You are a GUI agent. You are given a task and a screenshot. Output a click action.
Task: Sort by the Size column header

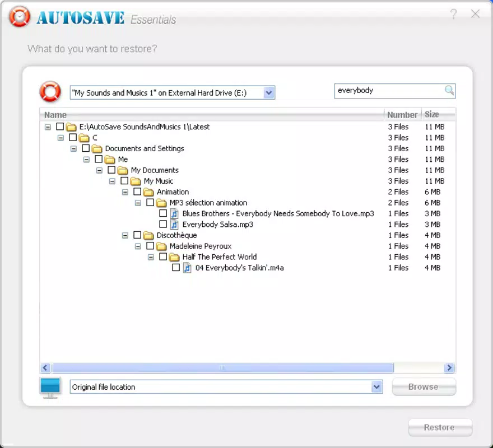tap(438, 115)
